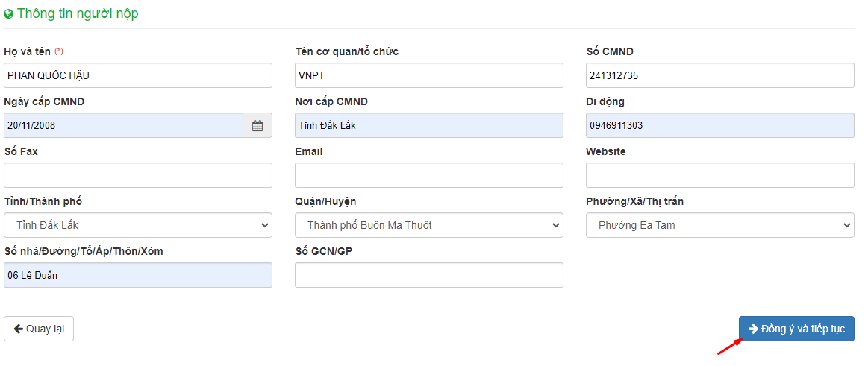Click the Thông tin người nộp heading

tap(78, 14)
